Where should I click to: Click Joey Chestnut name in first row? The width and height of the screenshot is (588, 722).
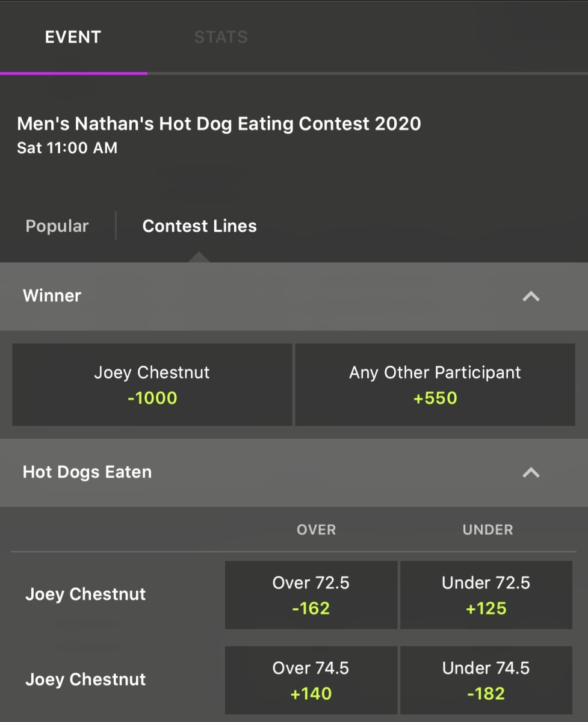tap(85, 594)
